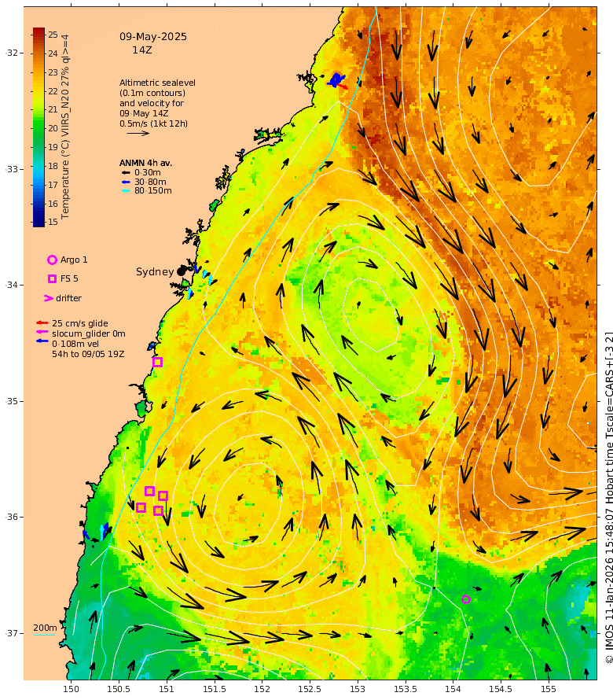The height and width of the screenshot is (700, 613).
Task: Click the southernmost FS square in the 36°S cluster
Action: [x=157, y=510]
